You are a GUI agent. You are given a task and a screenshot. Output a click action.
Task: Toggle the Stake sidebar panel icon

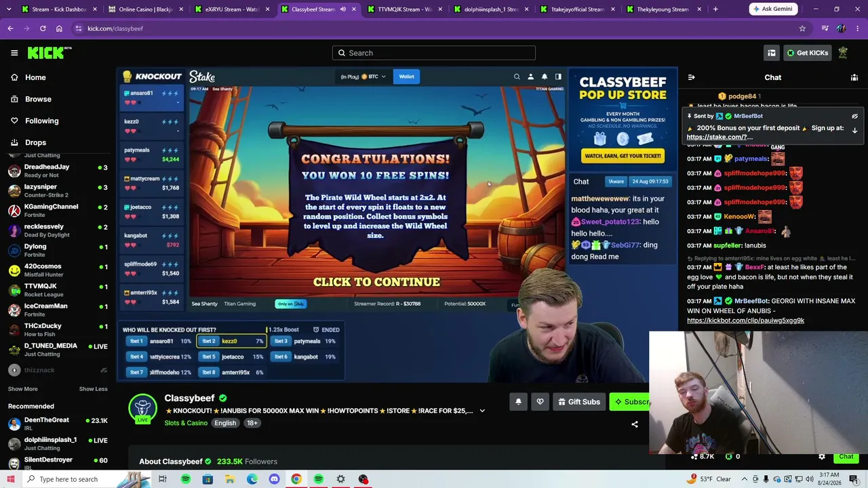coord(558,77)
